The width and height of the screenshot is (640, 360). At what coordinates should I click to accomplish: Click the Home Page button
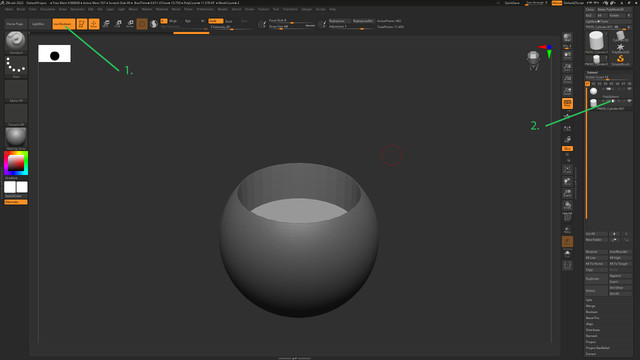pyautogui.click(x=15, y=24)
